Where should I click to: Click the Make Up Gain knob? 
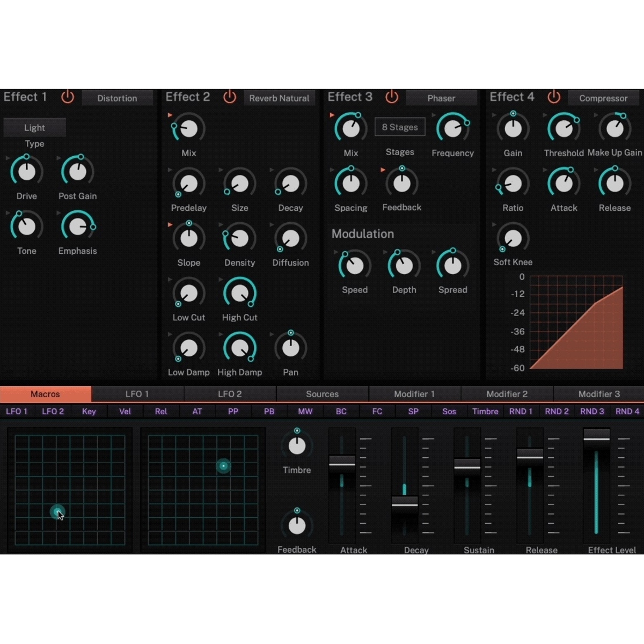coord(615,129)
